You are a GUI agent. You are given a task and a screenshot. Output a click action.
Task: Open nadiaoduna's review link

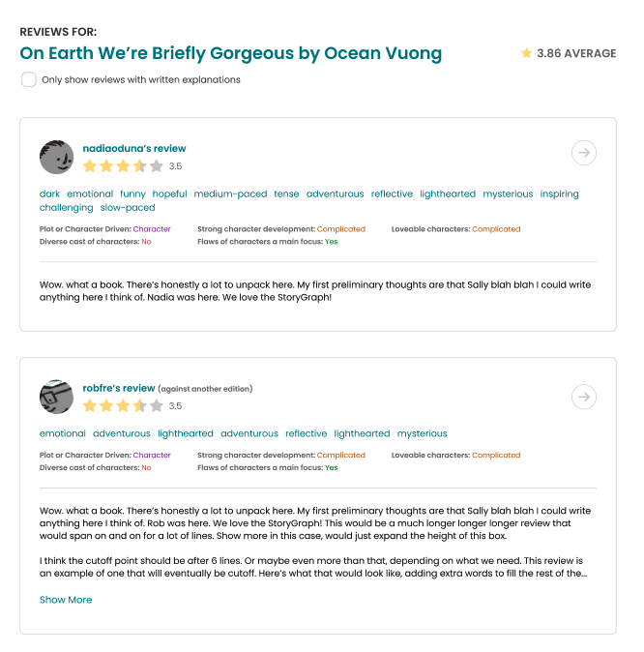tap(134, 149)
